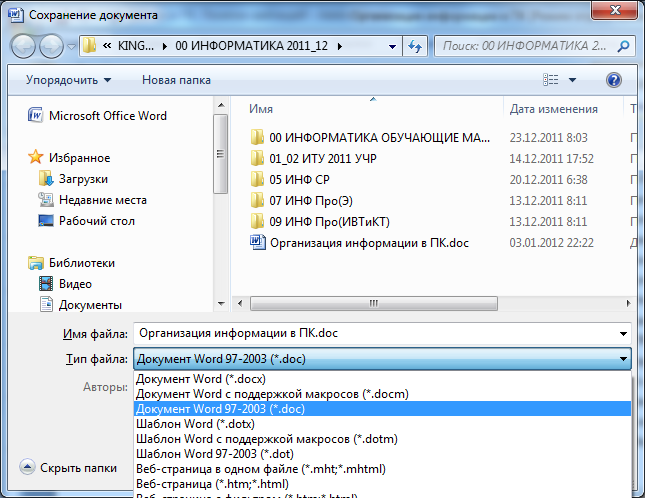Open the Имя файла dropdown arrow
645x498 pixels.
coord(623,334)
